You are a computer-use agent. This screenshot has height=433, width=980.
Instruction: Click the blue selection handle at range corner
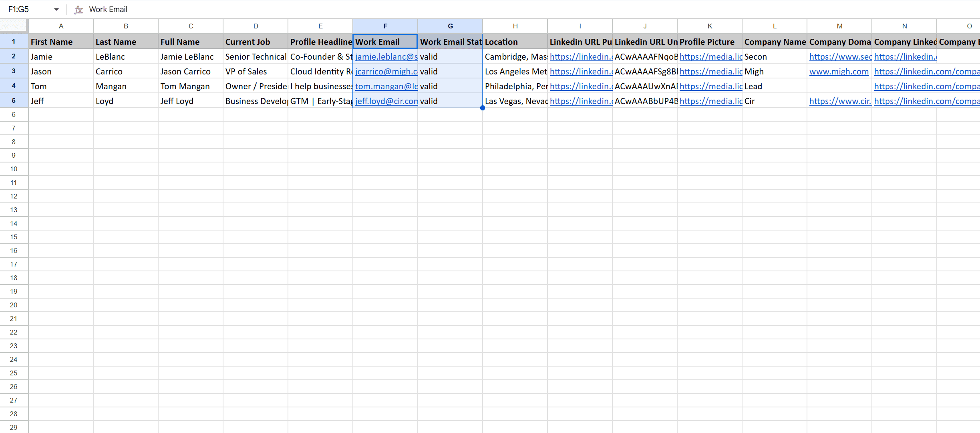pos(483,108)
